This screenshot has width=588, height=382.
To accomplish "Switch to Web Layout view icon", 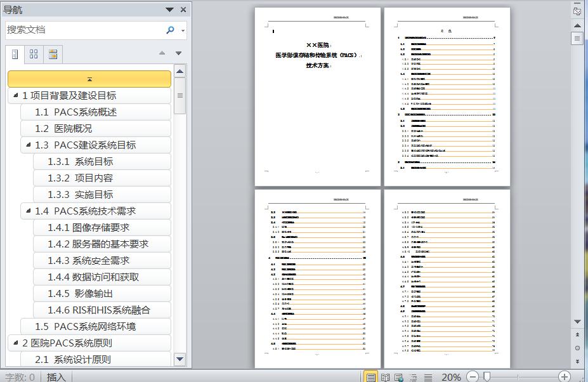I will (x=399, y=377).
